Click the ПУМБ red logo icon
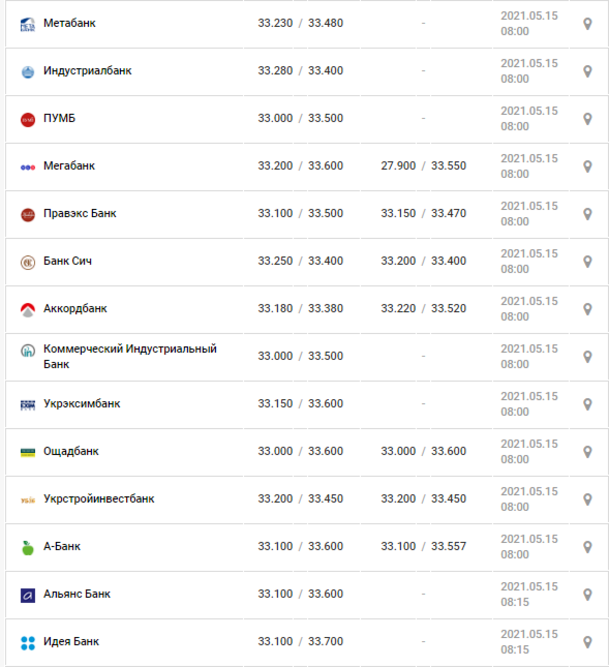 click(28, 120)
